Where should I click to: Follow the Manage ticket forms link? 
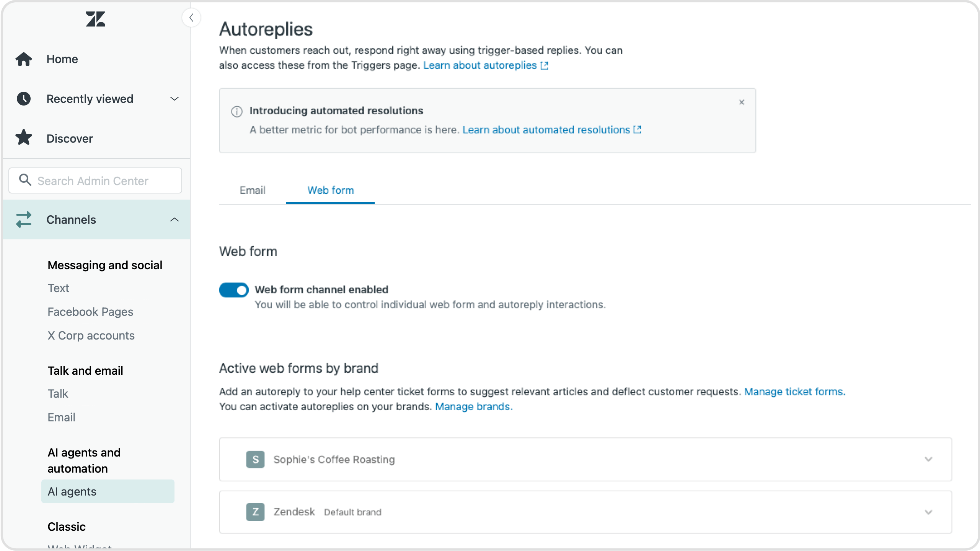[794, 392]
